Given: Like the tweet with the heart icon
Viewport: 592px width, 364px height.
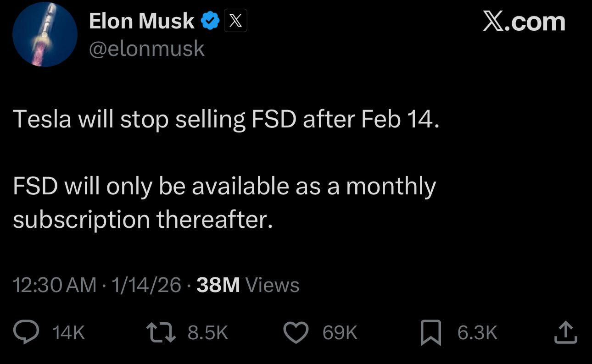Looking at the screenshot, I should coord(296,332).
